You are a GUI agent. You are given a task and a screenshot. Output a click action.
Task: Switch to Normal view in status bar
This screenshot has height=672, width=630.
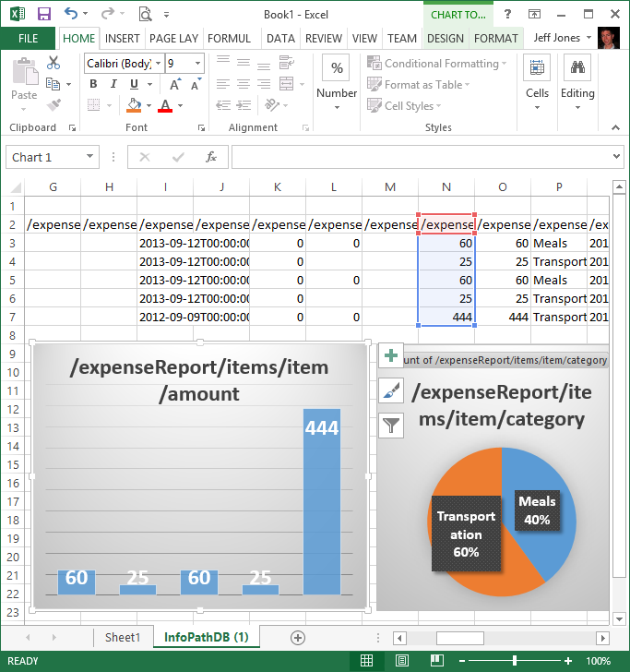[366, 660]
